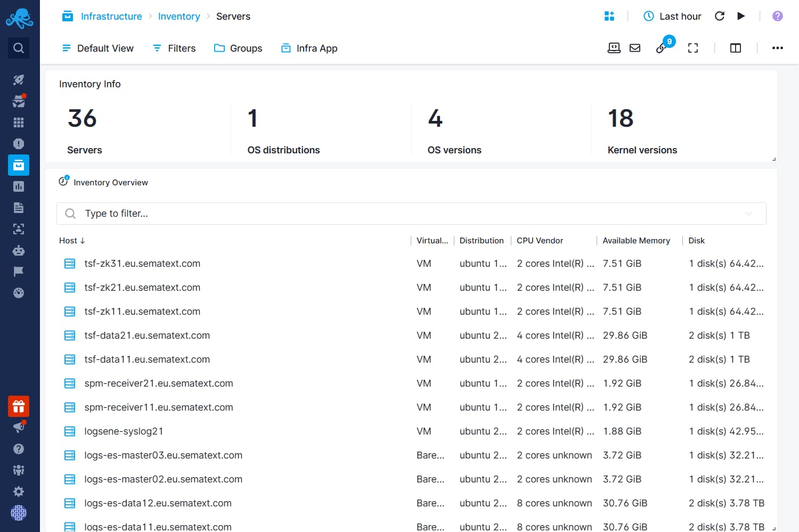Navigate to the Inventory breadcrumb link
This screenshot has width=799, height=532.
coord(179,16)
